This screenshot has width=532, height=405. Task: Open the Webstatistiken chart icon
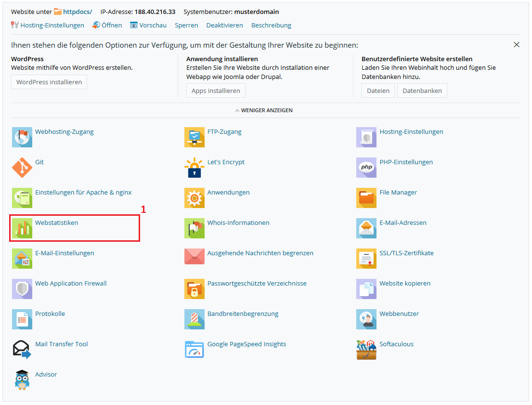22,228
